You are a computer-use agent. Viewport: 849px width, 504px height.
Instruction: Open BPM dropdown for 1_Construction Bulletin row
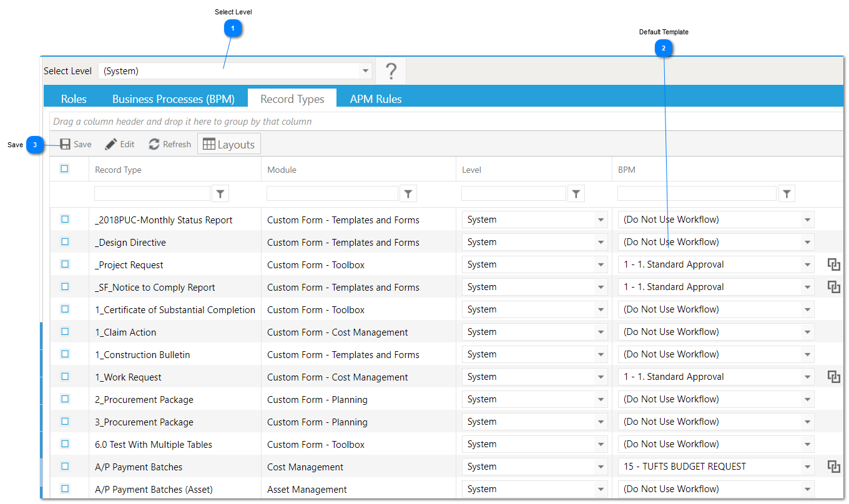716,354
